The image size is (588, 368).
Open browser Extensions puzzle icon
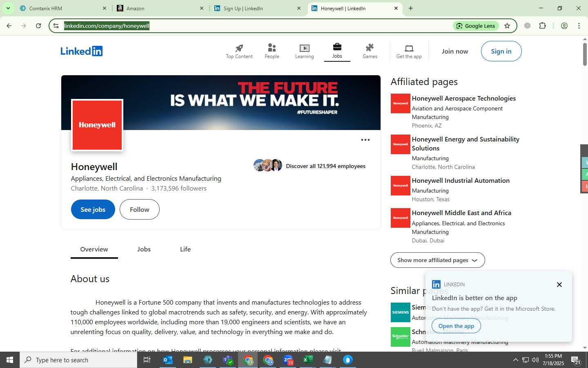(542, 26)
